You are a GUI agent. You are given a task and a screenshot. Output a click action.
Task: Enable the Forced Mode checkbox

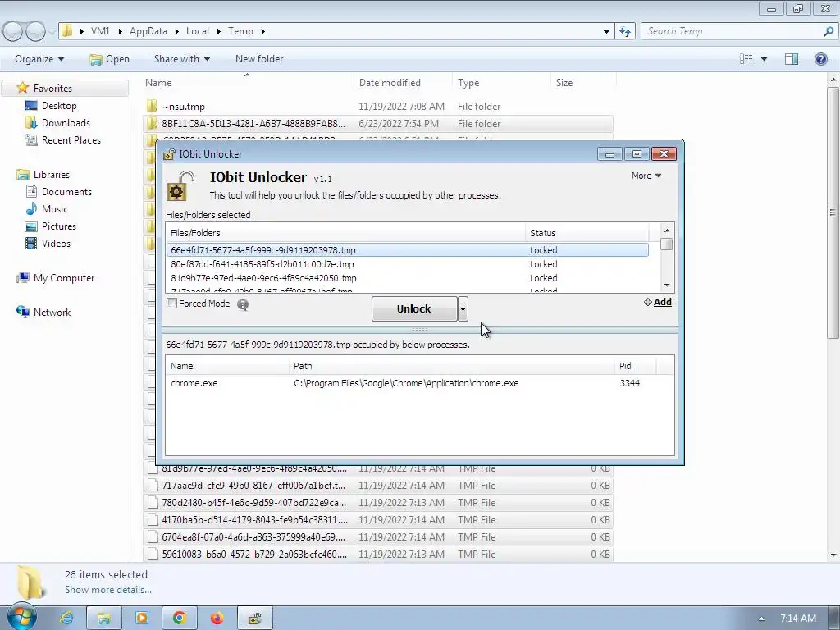(x=172, y=304)
